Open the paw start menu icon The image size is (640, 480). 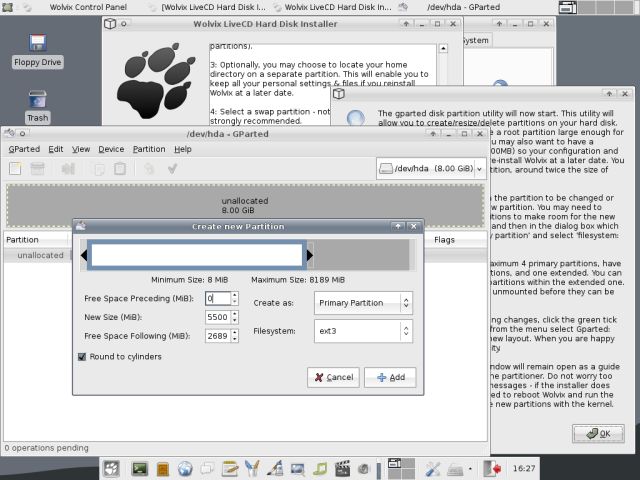111,468
